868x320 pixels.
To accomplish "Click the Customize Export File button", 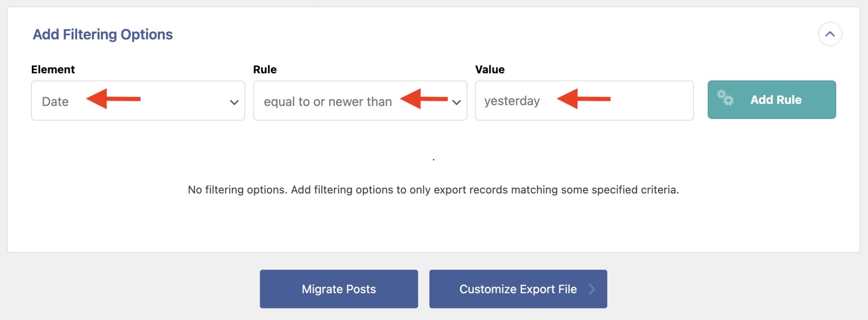I will click(x=518, y=289).
